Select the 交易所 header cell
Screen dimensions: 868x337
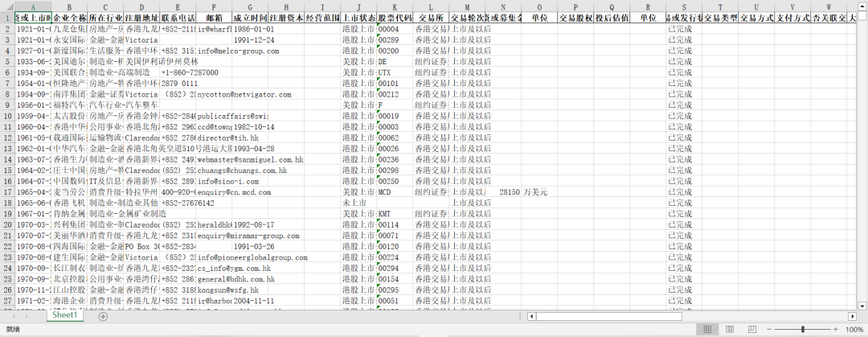[x=431, y=18]
